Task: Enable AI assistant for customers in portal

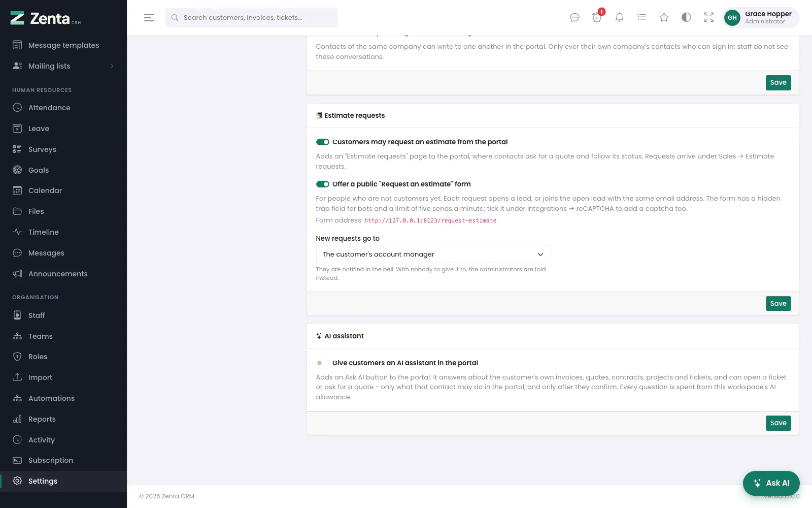Action: click(x=322, y=363)
